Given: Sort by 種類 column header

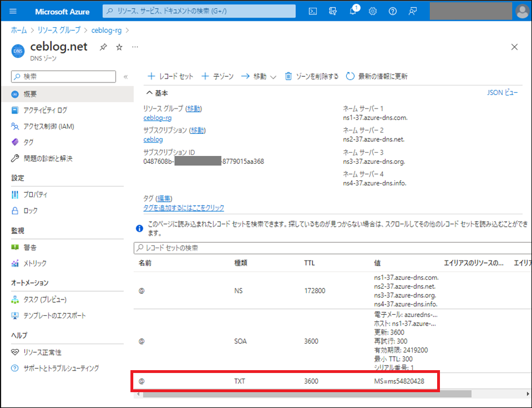Looking at the screenshot, I should point(241,263).
